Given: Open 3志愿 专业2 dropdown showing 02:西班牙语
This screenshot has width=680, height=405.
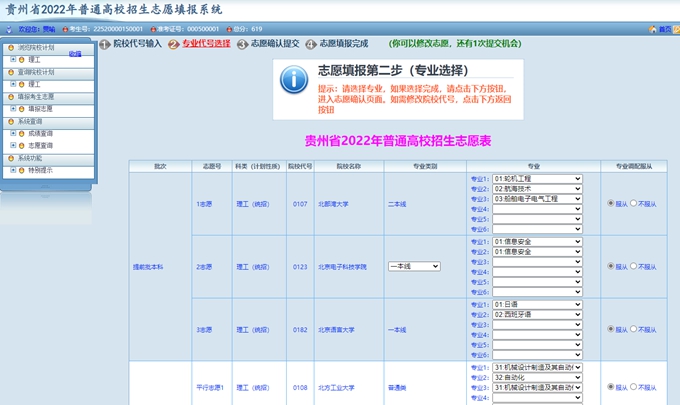Looking at the screenshot, I should (x=537, y=314).
